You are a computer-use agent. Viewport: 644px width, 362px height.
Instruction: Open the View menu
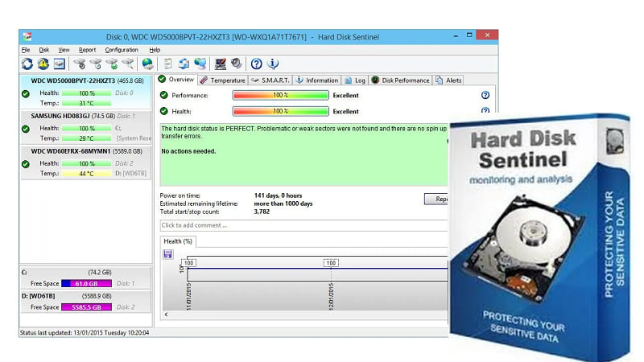(64, 50)
